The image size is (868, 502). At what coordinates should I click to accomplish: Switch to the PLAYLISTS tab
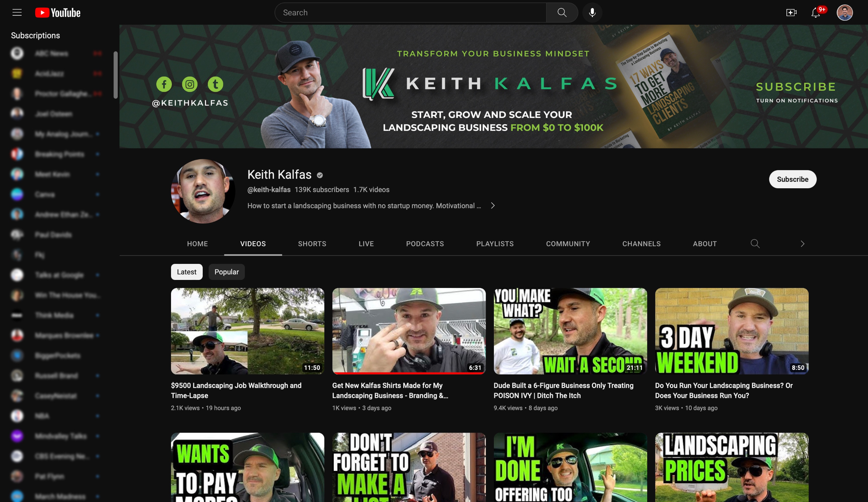[495, 244]
